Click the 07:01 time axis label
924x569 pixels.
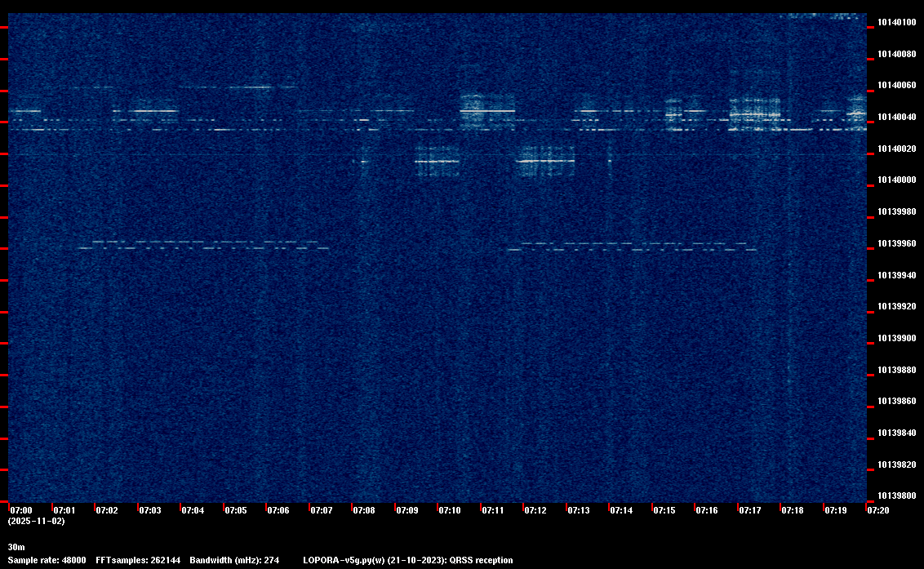click(64, 510)
